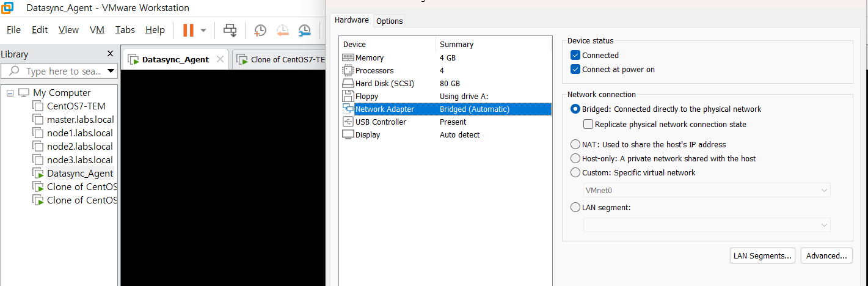
Task: Click the LAN Segments... button
Action: (762, 256)
